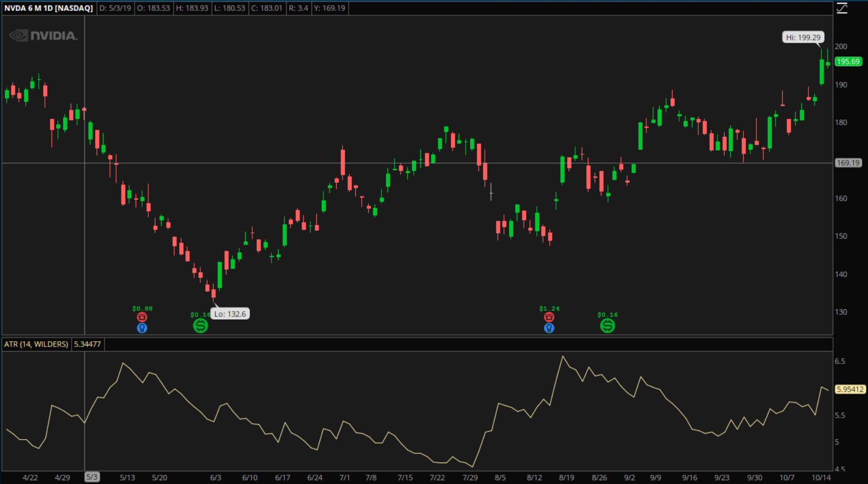868x484 pixels.
Task: Click the 9/16 date on the time axis
Action: coord(690,477)
